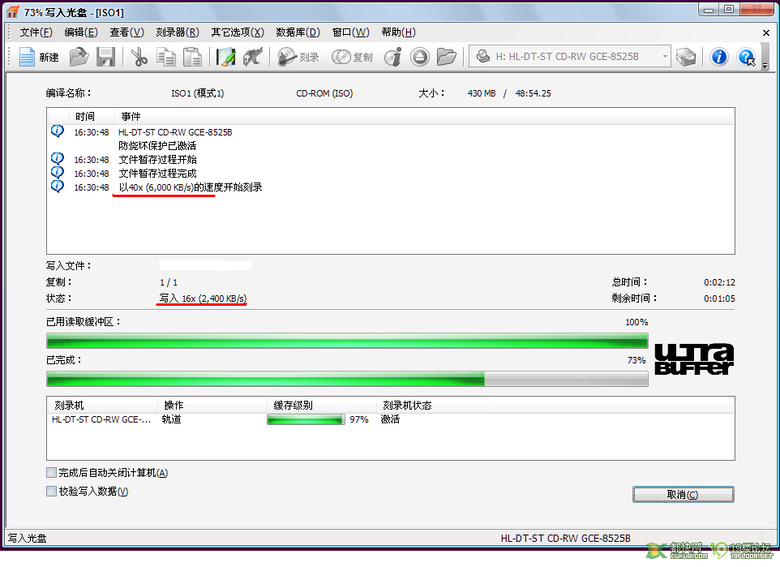The image size is (780, 567).
Task: Click the Copy disc (复制) toolbar button
Action: [352, 57]
